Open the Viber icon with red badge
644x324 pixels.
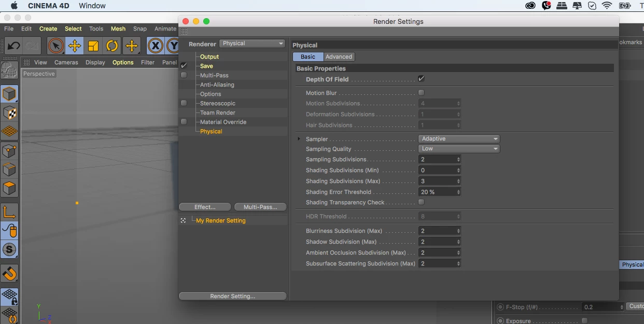pyautogui.click(x=547, y=6)
